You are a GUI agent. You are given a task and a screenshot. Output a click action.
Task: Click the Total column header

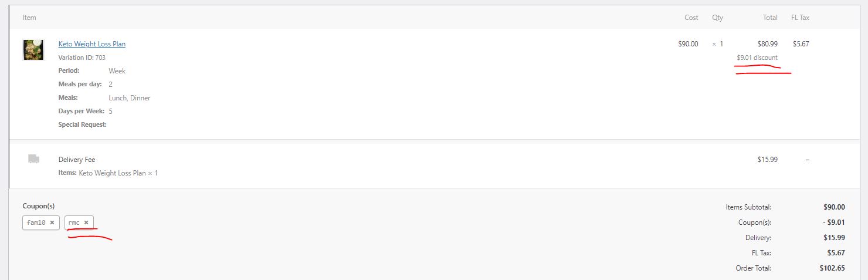pyautogui.click(x=770, y=18)
